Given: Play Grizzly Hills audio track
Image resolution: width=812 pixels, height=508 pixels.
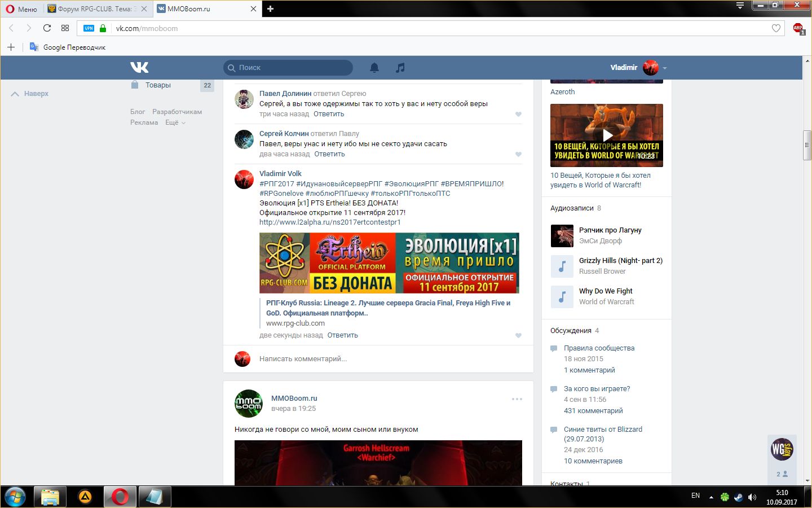Looking at the screenshot, I should point(562,266).
